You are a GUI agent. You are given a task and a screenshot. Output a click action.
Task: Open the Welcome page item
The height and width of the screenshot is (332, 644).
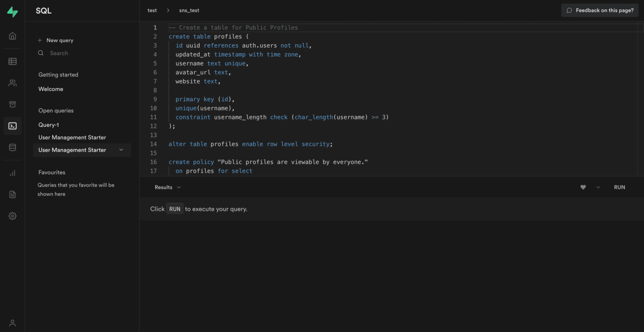(x=51, y=89)
